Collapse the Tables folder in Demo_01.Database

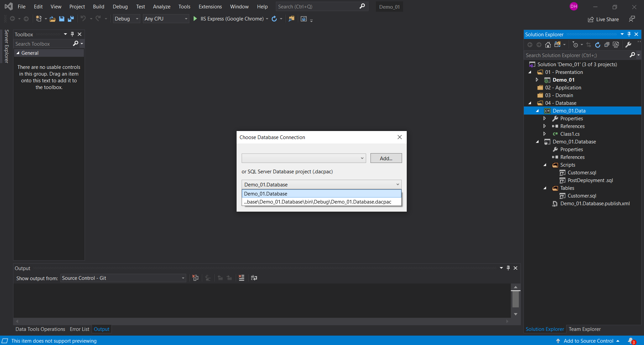tap(545, 188)
